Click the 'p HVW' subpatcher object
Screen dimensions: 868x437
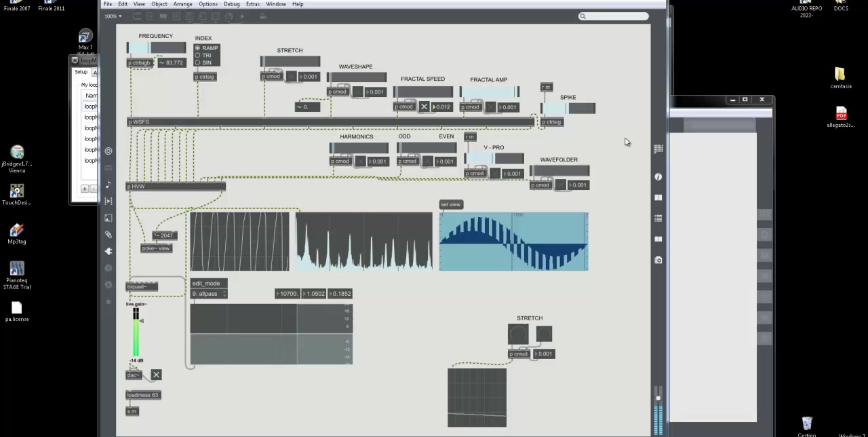click(x=176, y=186)
